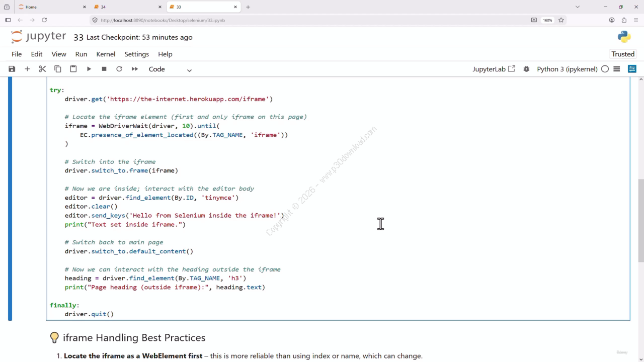Click the Python 3 (ipykernel) kernel name

click(x=567, y=69)
